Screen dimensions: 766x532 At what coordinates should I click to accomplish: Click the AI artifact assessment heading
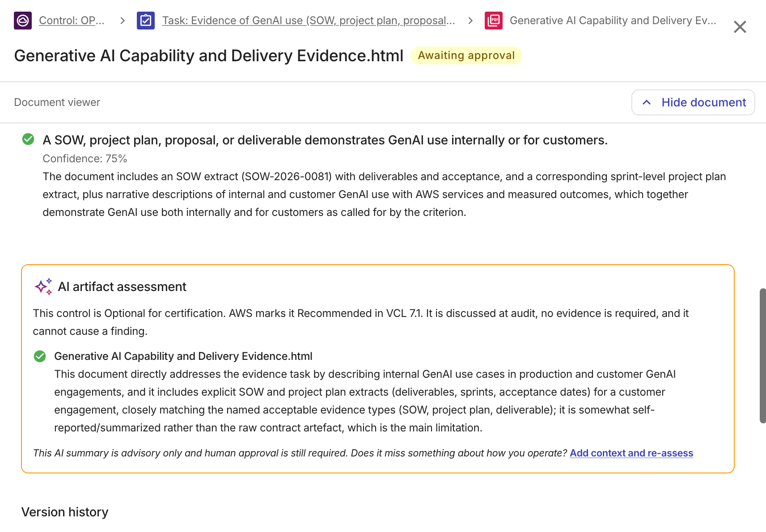(122, 287)
